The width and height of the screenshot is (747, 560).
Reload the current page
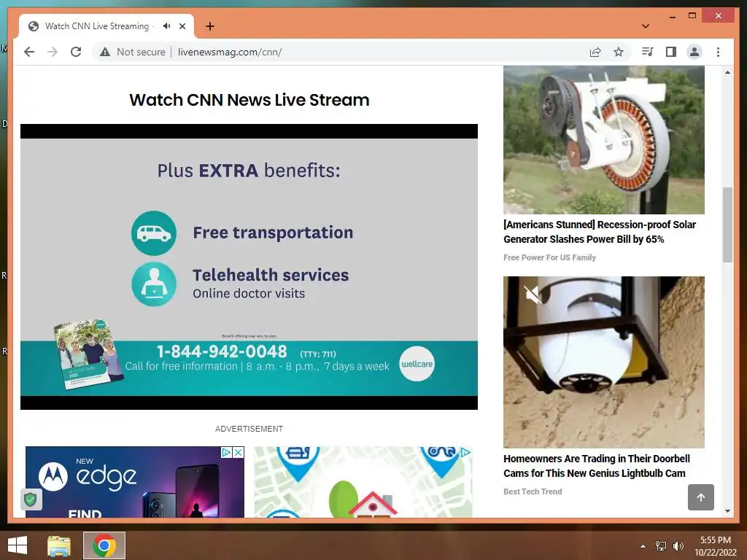tap(76, 52)
